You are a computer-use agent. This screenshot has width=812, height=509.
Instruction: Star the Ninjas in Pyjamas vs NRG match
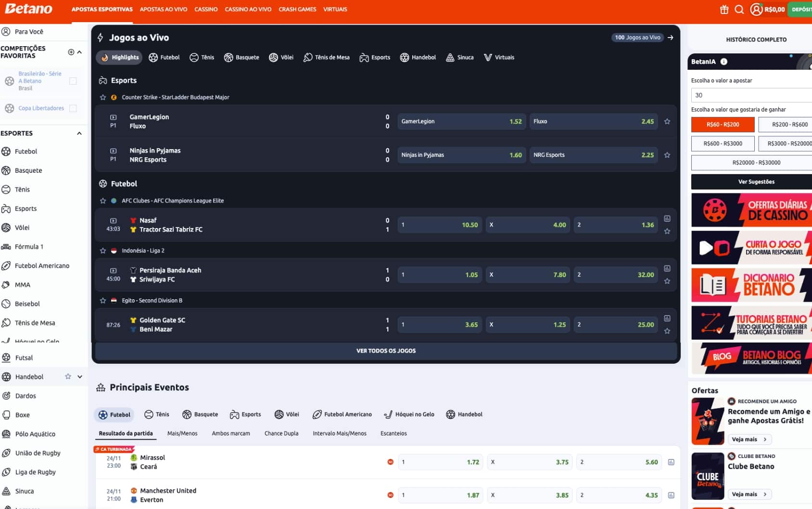pyautogui.click(x=667, y=155)
